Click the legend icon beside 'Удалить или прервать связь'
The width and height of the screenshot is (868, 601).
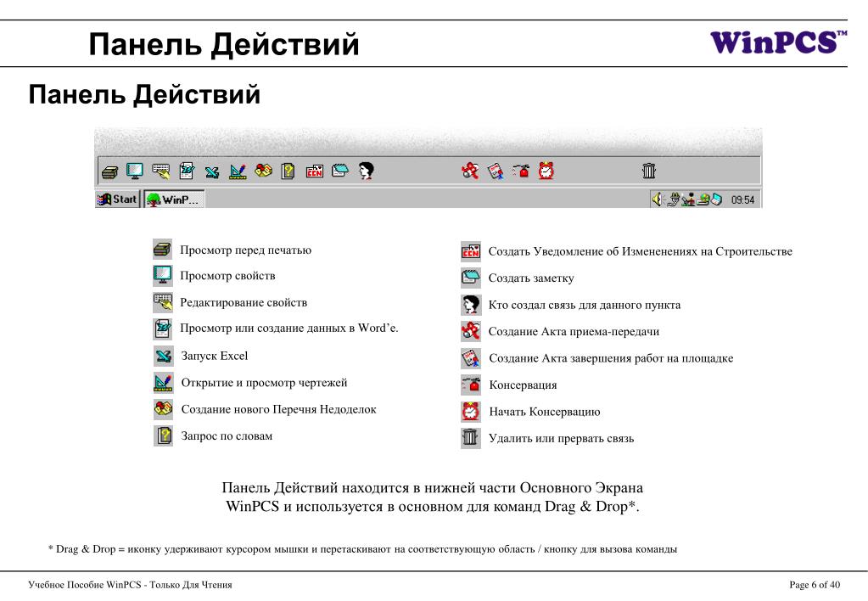471,438
